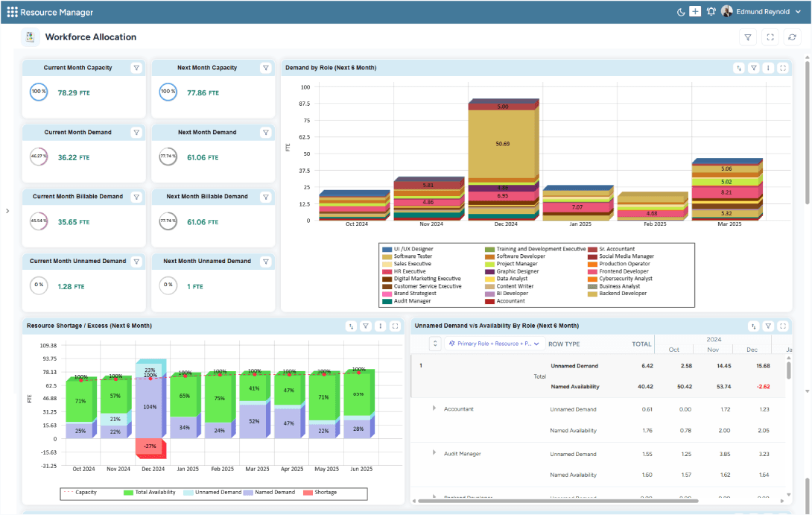
Task: Click the Dec column header
Action: (752, 350)
